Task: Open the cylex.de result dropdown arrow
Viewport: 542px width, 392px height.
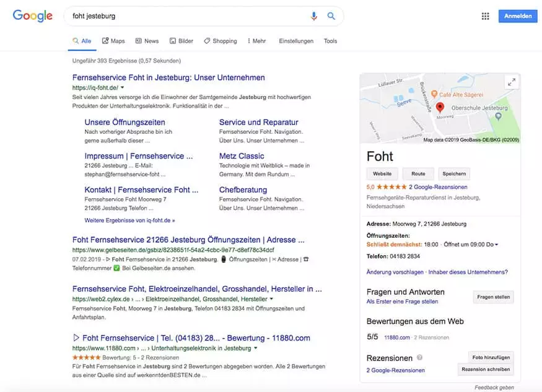Action: point(271,298)
